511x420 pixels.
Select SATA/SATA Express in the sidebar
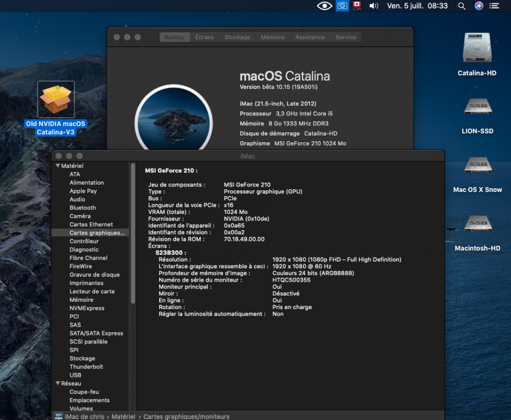(x=96, y=333)
